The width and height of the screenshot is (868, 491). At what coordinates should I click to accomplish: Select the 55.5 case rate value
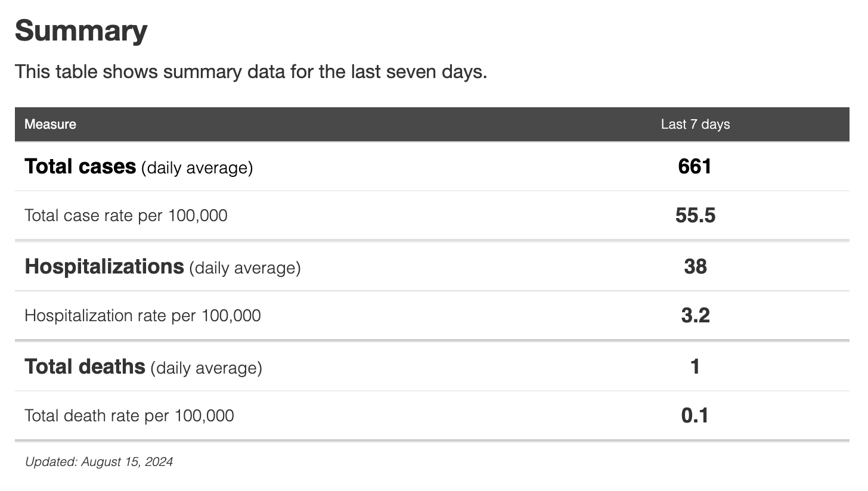(695, 215)
